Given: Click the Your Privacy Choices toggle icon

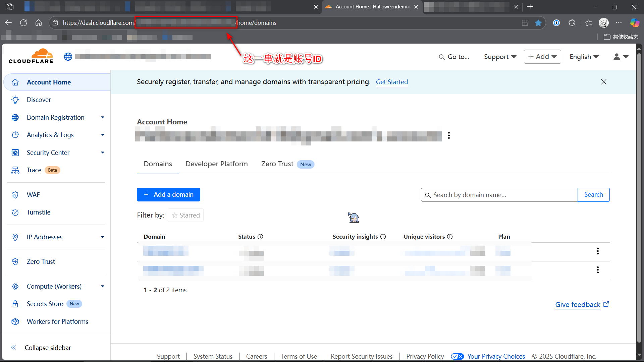Looking at the screenshot, I should tap(457, 356).
